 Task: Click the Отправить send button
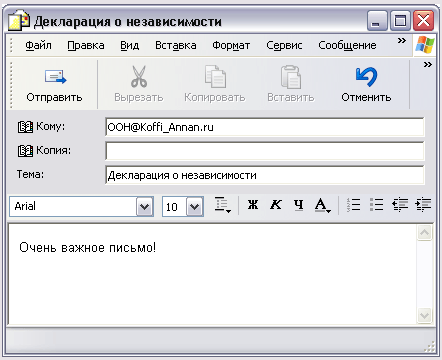(x=54, y=85)
